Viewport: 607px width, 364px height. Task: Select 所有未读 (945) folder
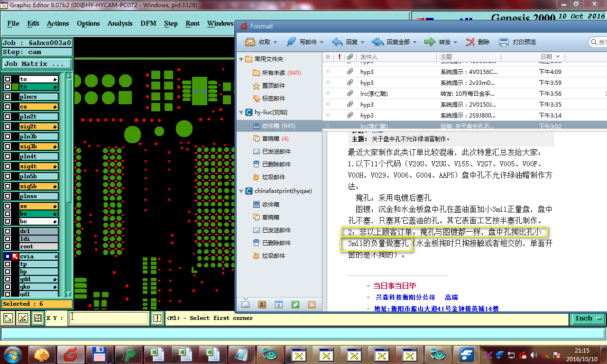coord(279,73)
